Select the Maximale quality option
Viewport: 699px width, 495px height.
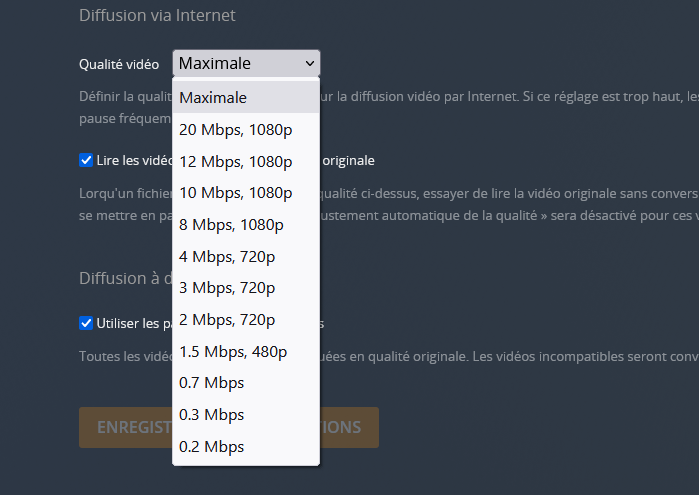[x=246, y=98]
